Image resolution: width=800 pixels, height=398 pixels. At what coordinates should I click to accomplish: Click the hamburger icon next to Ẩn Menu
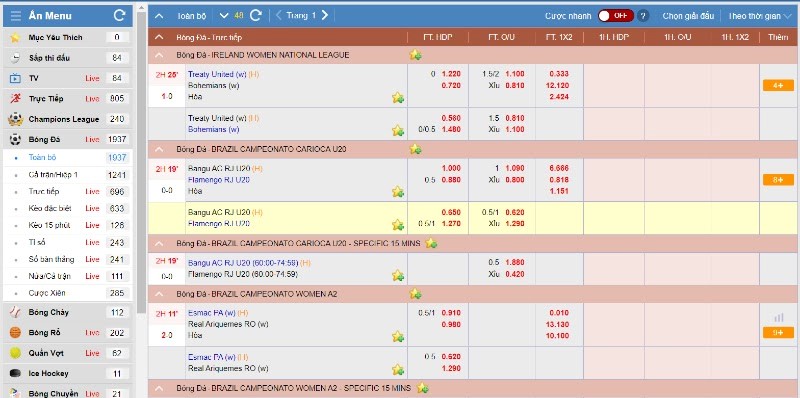point(16,16)
